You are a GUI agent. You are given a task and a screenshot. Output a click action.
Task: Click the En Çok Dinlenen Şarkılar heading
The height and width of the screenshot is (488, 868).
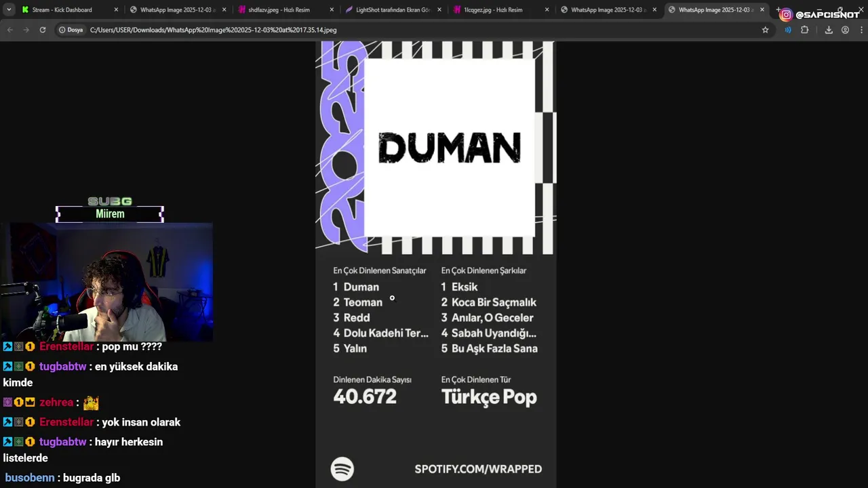pos(484,270)
